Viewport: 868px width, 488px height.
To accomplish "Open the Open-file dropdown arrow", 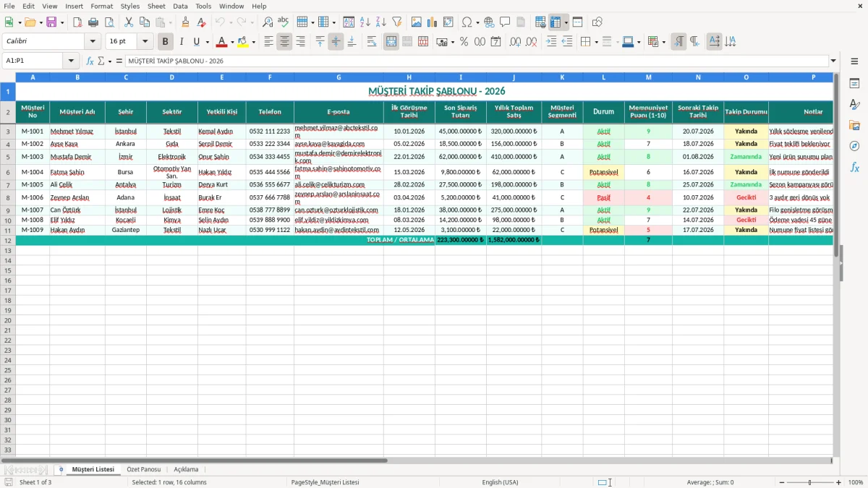I will pyautogui.click(x=40, y=22).
